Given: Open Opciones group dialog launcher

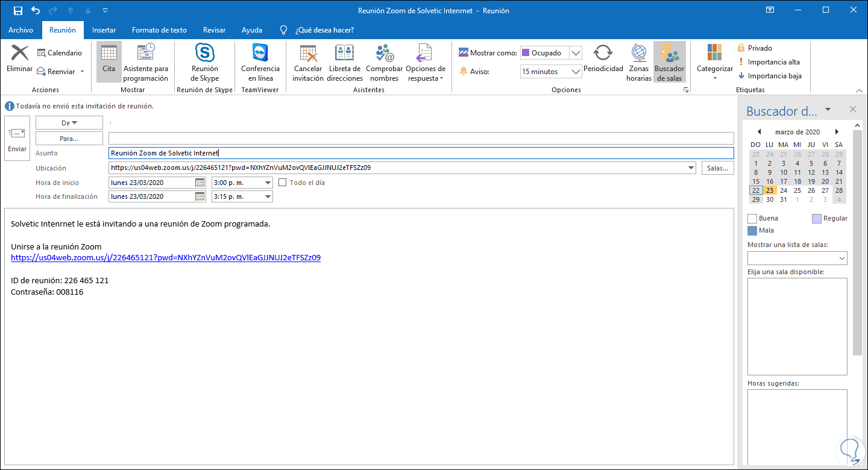Looking at the screenshot, I should tap(685, 90).
